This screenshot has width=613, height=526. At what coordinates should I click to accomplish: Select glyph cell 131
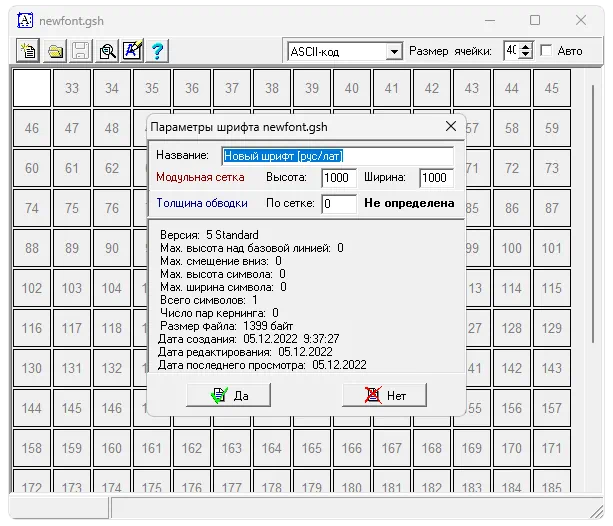(72, 368)
